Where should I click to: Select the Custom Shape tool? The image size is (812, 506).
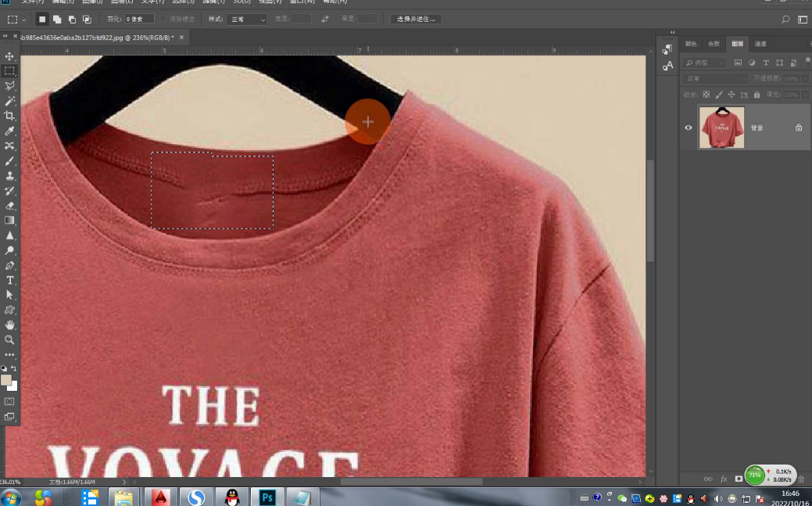pyautogui.click(x=9, y=310)
